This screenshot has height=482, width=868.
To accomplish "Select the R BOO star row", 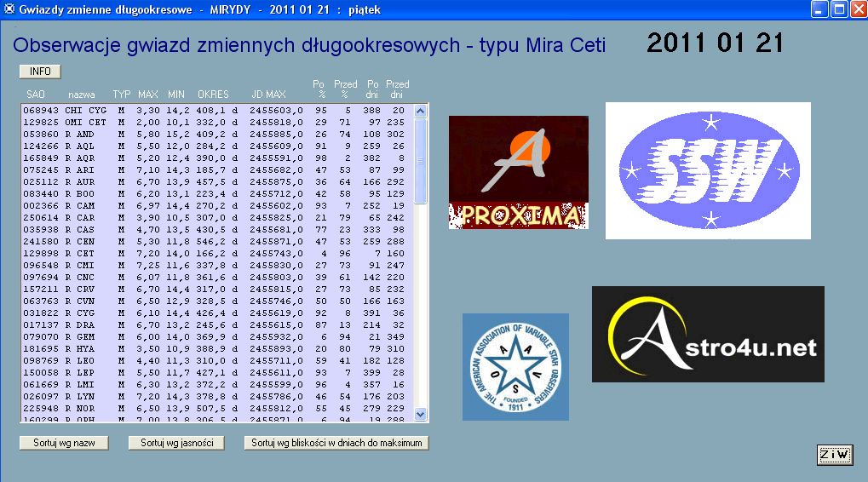I will (x=217, y=193).
